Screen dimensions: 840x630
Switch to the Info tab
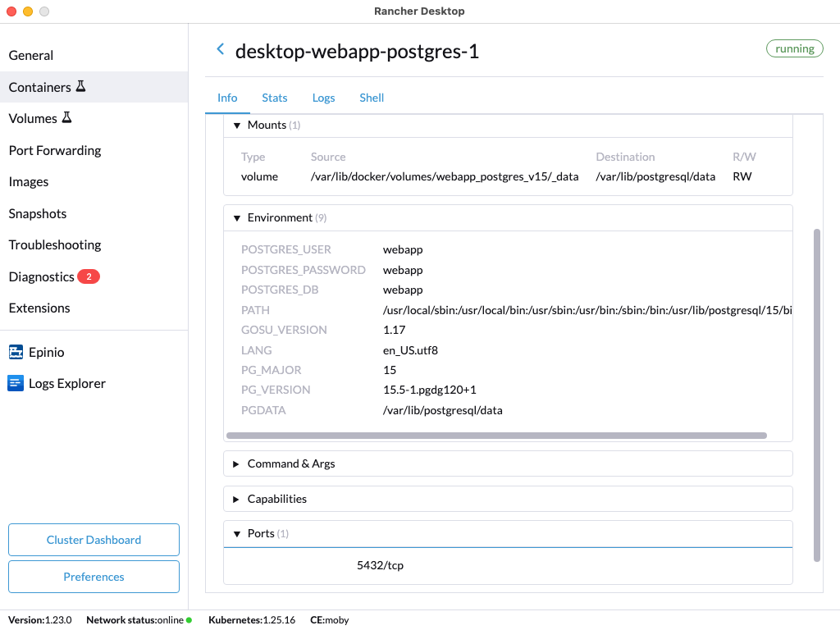coord(227,98)
